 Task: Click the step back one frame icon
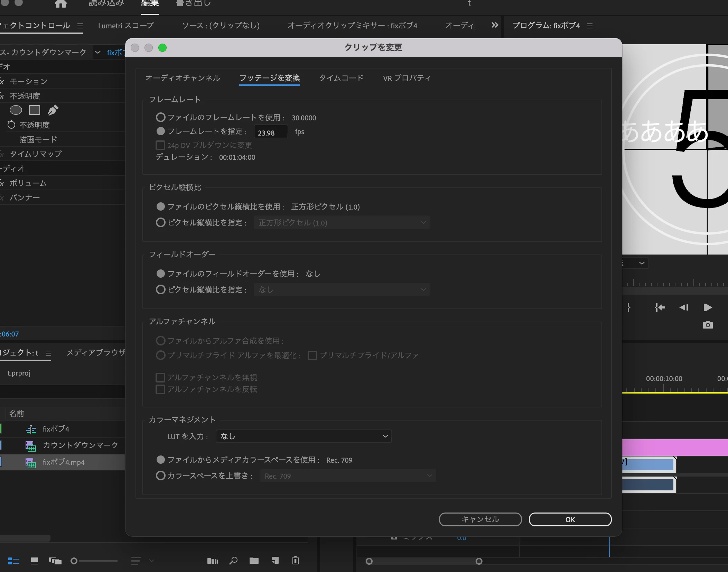[x=684, y=307]
